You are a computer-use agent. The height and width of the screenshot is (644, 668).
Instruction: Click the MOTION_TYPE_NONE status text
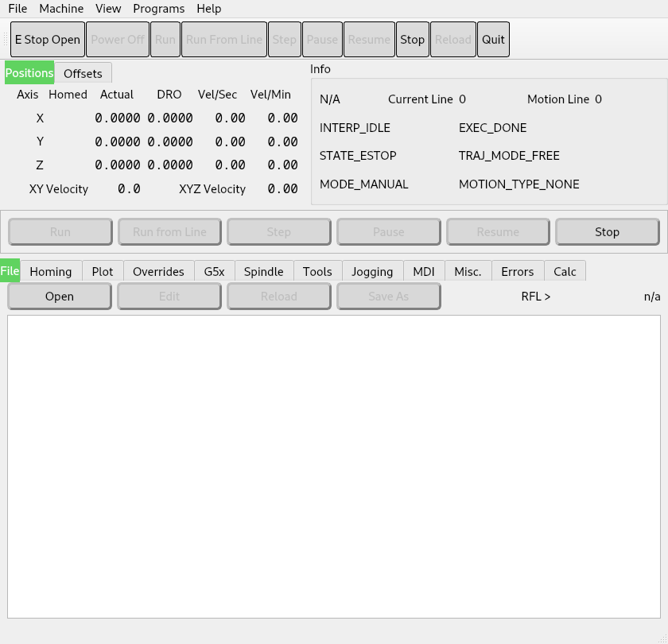pyautogui.click(x=518, y=184)
